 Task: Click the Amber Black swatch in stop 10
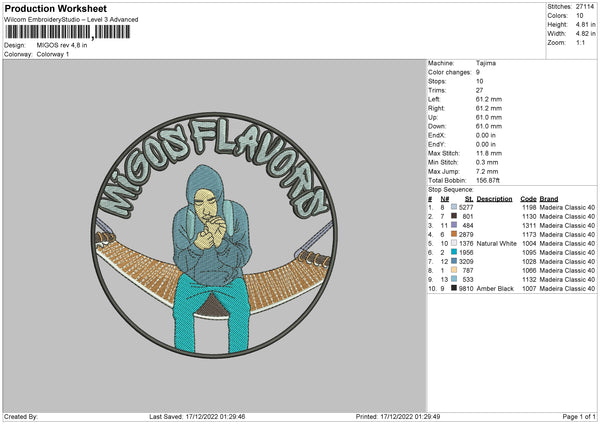tap(454, 288)
